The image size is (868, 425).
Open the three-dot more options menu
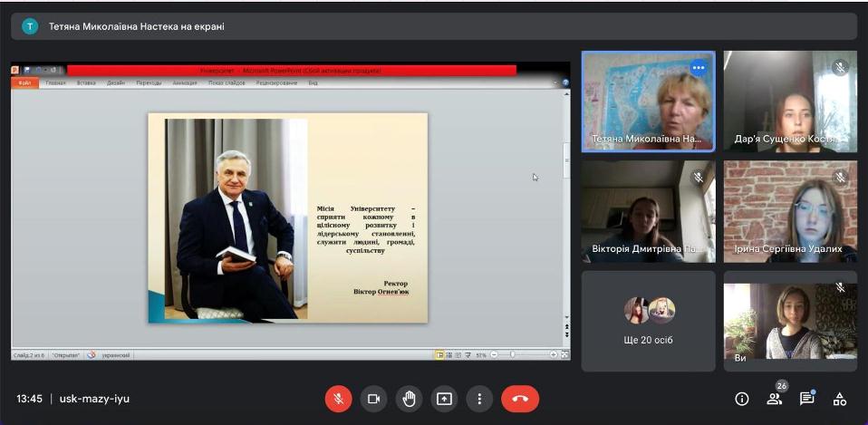(479, 399)
